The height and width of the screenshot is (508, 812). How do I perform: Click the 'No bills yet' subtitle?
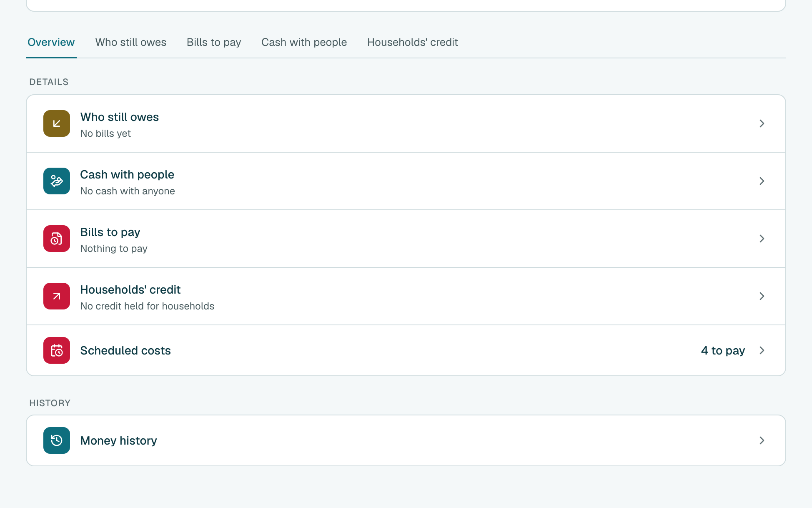[x=105, y=133]
